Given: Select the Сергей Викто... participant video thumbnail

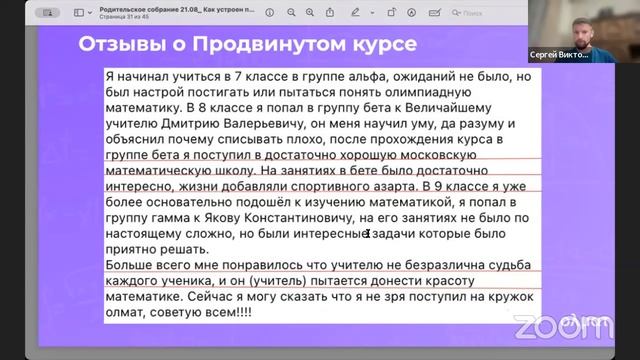Looking at the screenshot, I should [x=584, y=31].
